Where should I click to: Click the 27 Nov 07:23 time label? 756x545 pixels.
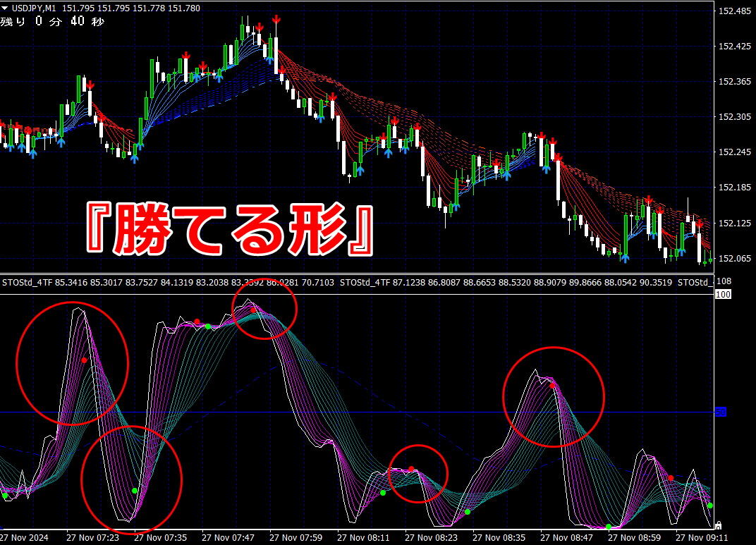coord(92,537)
